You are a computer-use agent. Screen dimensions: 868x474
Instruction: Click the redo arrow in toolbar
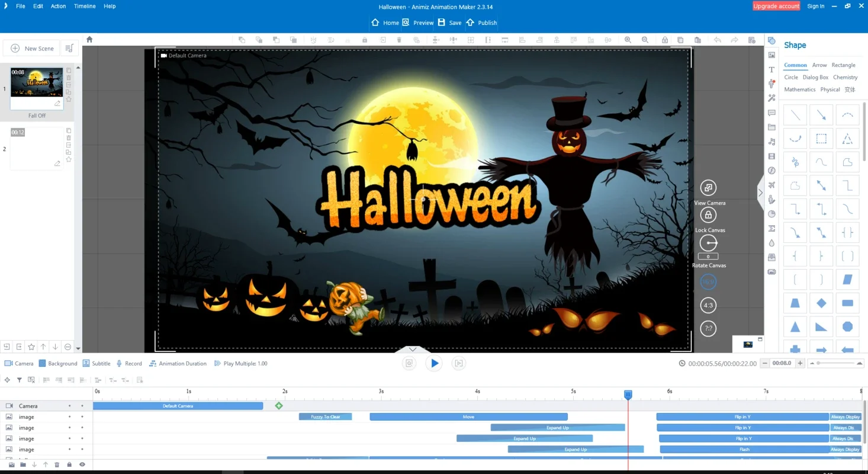(x=735, y=40)
